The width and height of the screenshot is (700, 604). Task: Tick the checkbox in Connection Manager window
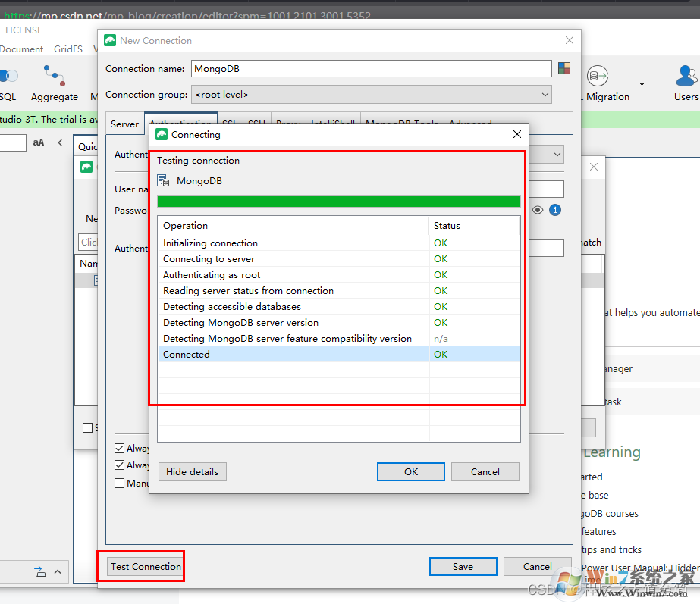[87, 427]
